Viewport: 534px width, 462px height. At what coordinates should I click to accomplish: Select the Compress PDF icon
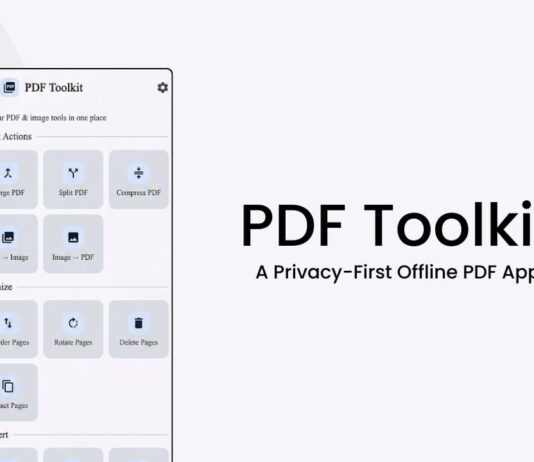tap(139, 173)
